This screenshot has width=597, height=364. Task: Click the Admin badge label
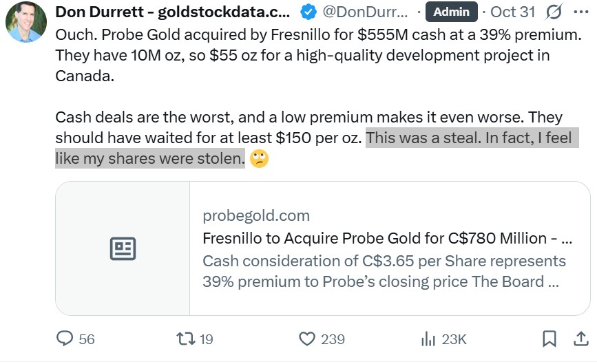click(x=451, y=12)
